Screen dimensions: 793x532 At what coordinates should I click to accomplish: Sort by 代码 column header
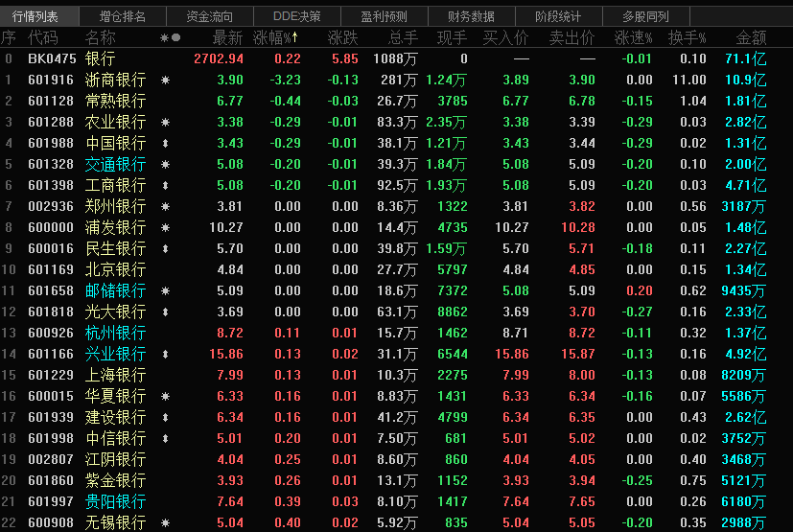[x=43, y=38]
